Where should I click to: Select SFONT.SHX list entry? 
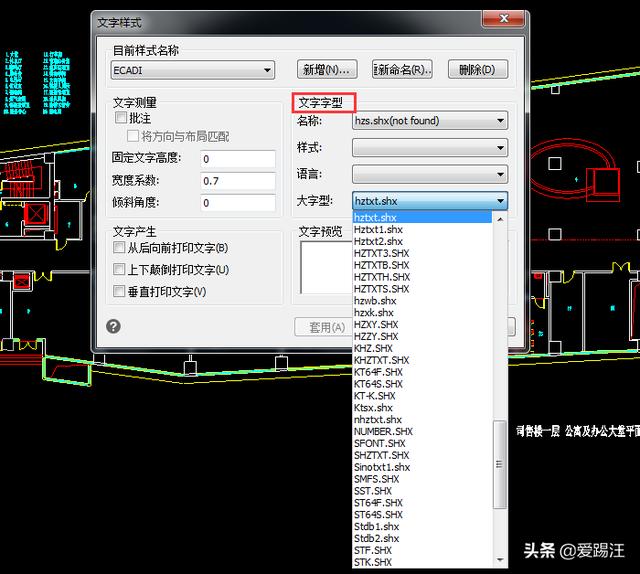(422, 443)
